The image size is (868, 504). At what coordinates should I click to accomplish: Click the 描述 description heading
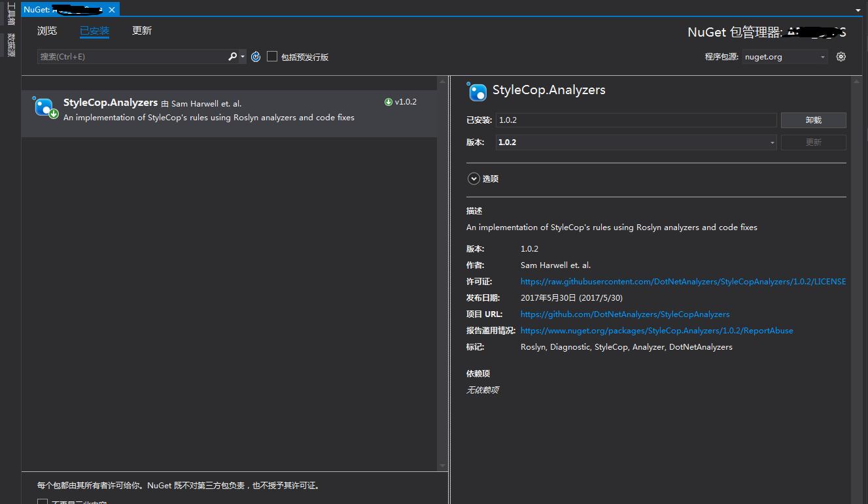click(x=474, y=211)
